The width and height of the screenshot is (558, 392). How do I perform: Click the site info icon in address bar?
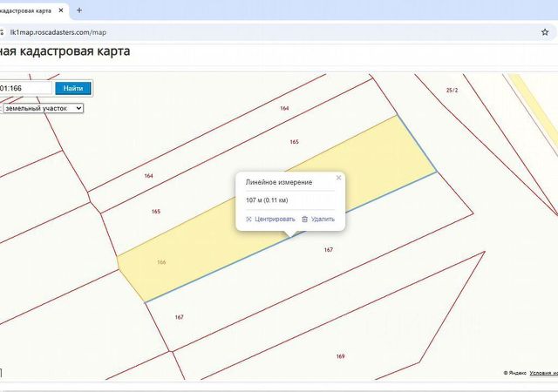pyautogui.click(x=2, y=32)
